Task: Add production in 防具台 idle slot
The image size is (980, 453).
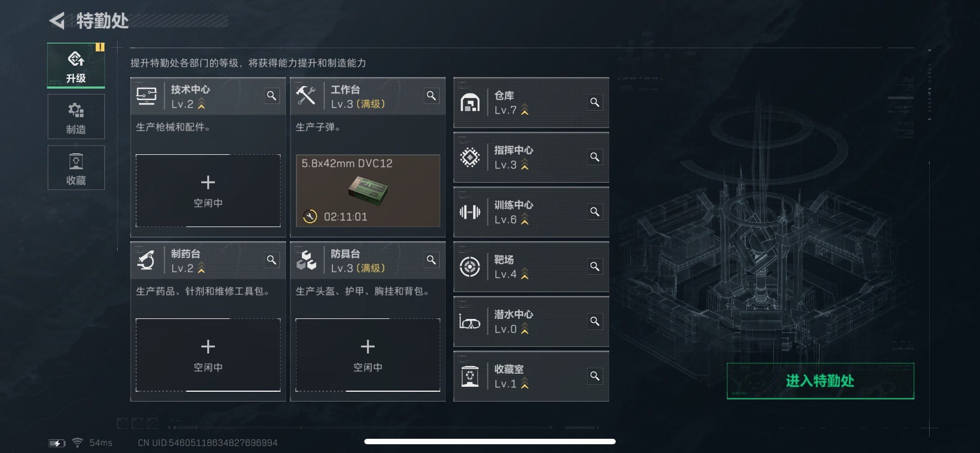Action: pyautogui.click(x=367, y=355)
